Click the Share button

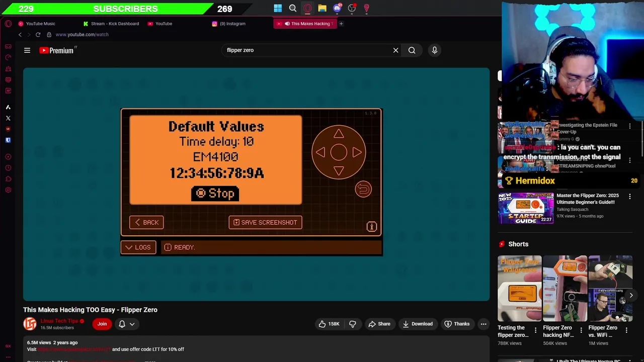379,324
